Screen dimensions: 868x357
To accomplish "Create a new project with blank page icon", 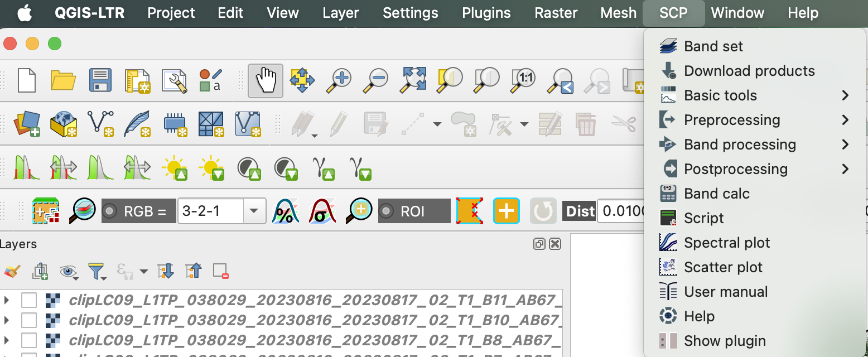I will [x=27, y=80].
